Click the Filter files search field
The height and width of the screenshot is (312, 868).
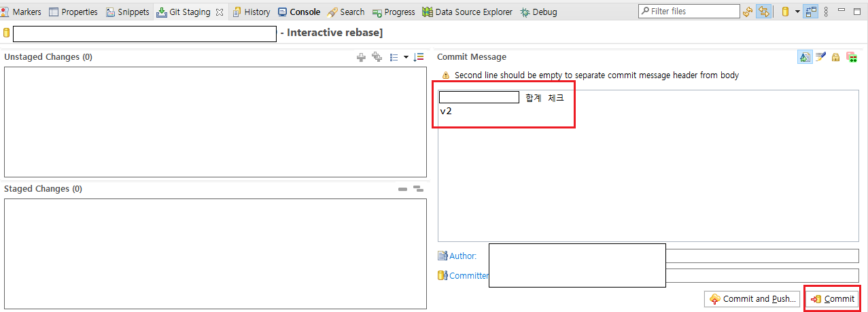[x=689, y=11]
